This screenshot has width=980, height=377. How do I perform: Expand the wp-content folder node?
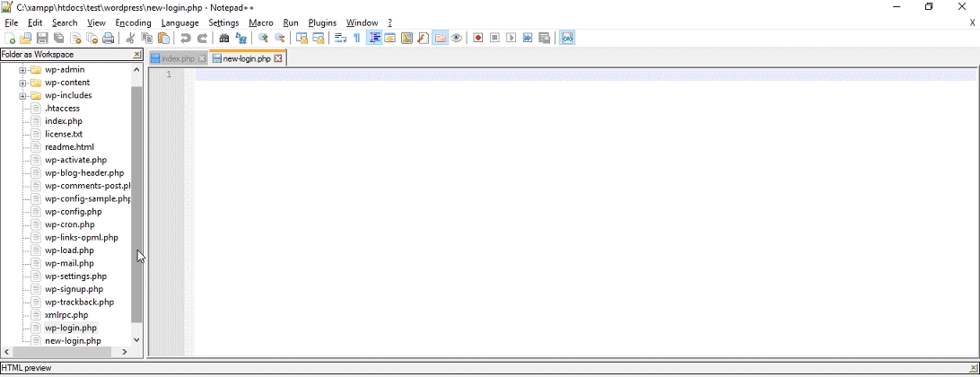(22, 83)
